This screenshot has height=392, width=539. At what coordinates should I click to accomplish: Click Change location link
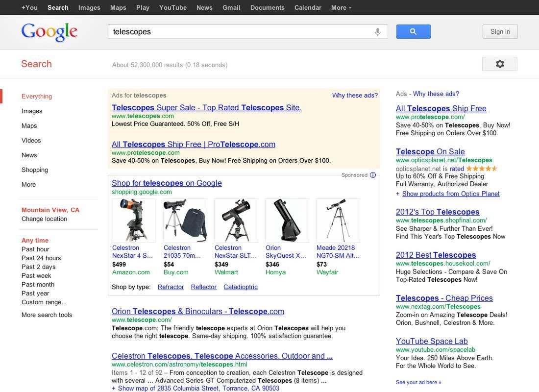coord(44,219)
